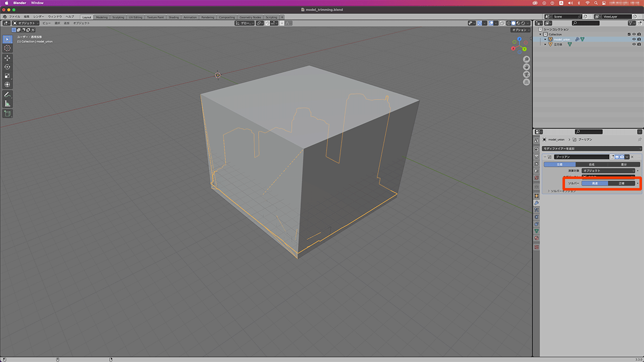Open the Material properties tab

536,238
